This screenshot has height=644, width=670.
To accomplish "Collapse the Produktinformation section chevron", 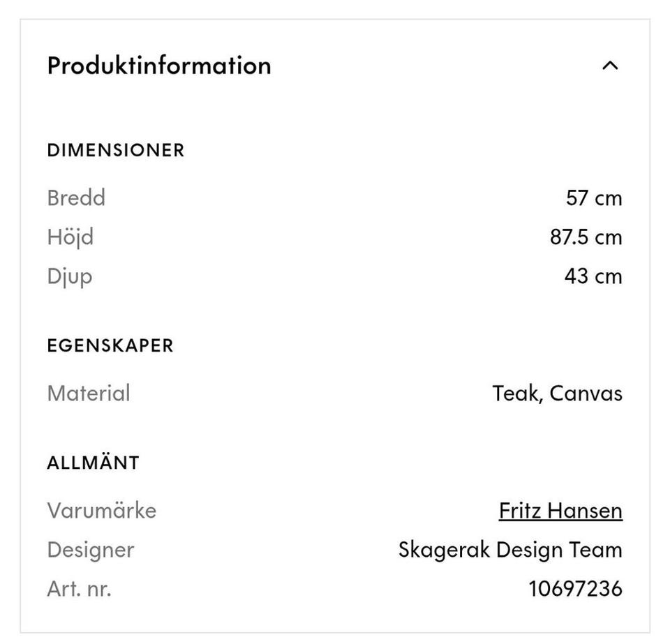I will coord(610,66).
